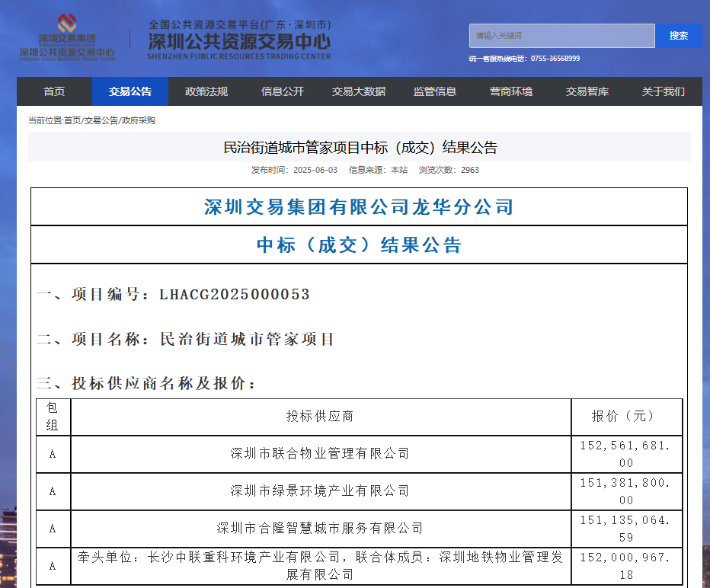
Task: Switch to the 交易大数据 section
Action: 359,91
